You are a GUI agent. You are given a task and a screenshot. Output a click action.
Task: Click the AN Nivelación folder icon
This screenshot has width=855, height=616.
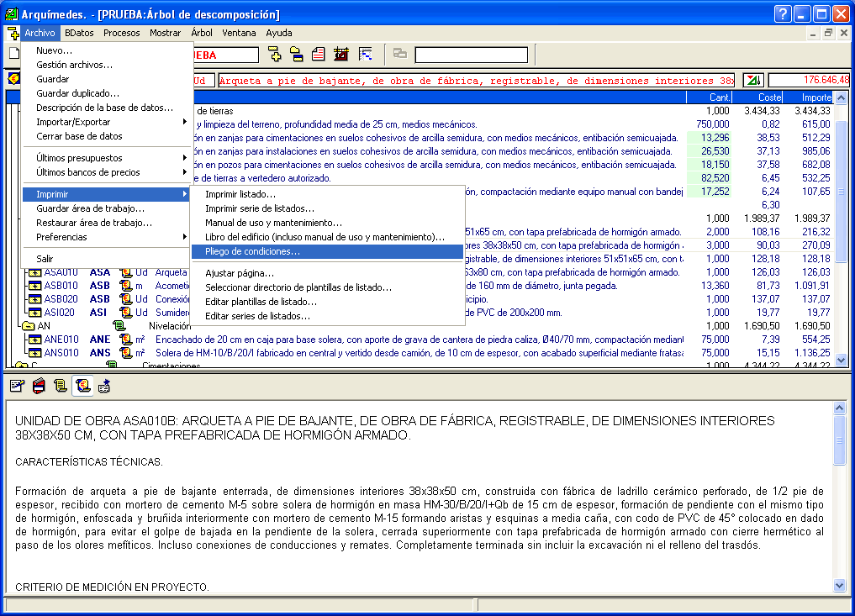(x=27, y=326)
